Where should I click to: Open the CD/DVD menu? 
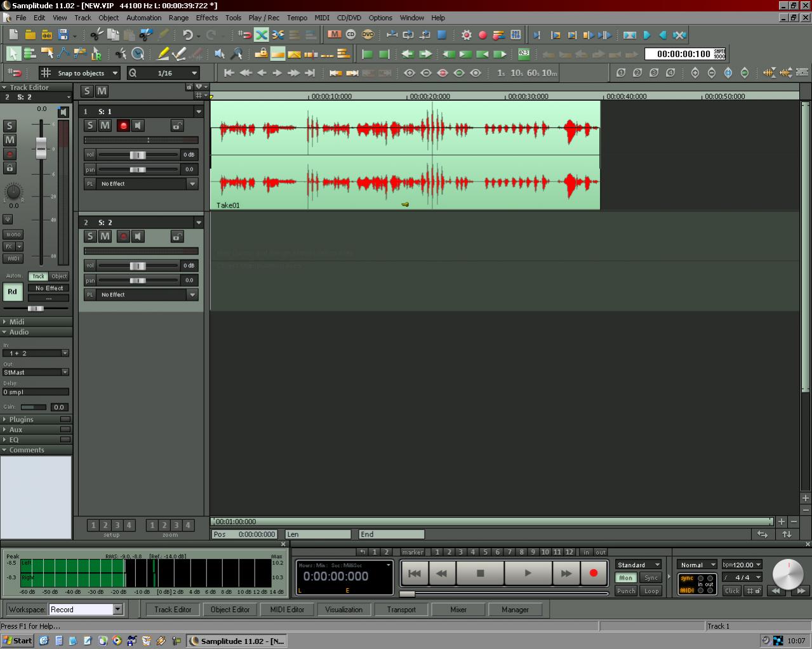click(349, 18)
